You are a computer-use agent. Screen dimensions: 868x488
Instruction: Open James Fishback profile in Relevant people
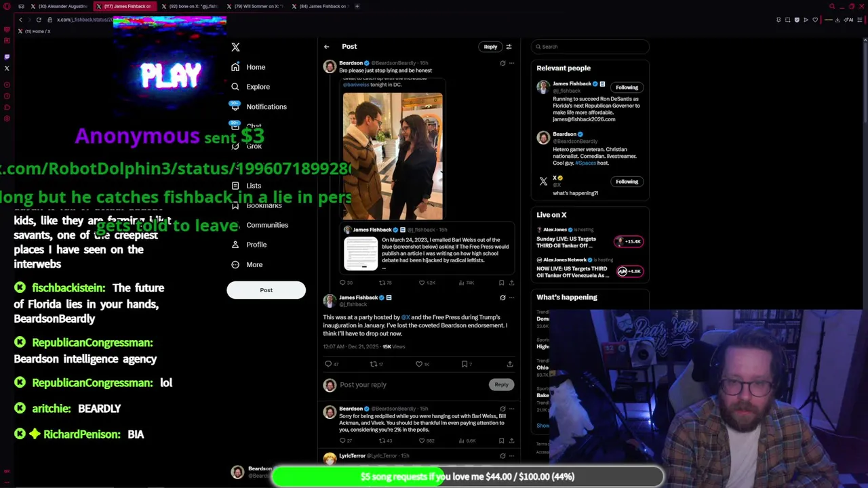tap(571, 84)
